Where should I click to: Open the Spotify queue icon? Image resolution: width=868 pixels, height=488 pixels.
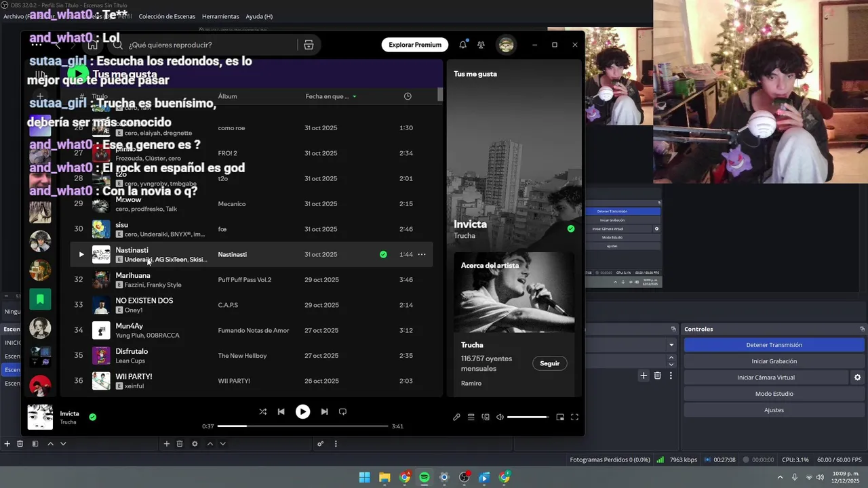pyautogui.click(x=471, y=417)
